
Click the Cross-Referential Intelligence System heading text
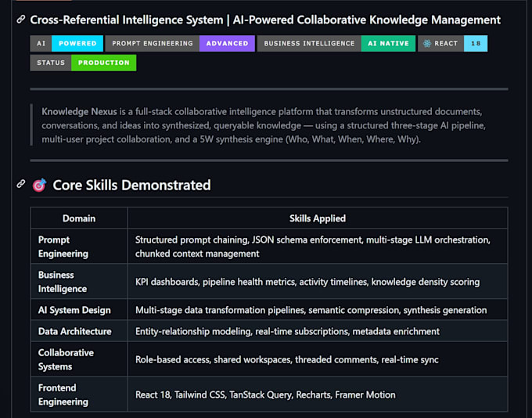265,20
